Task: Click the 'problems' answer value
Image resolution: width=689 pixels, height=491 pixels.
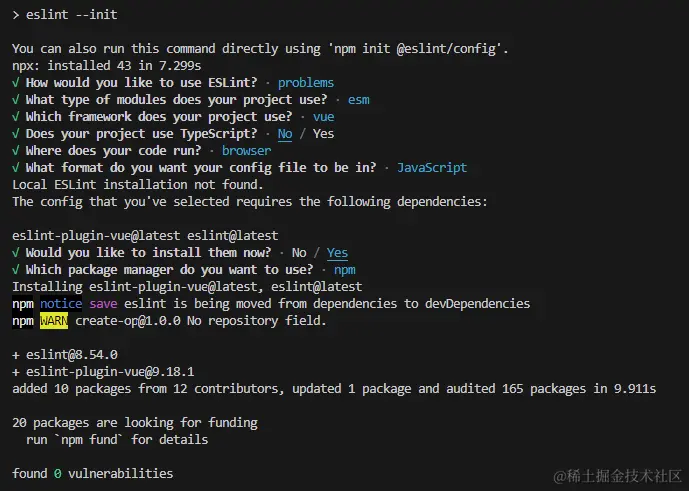Action: [x=306, y=83]
